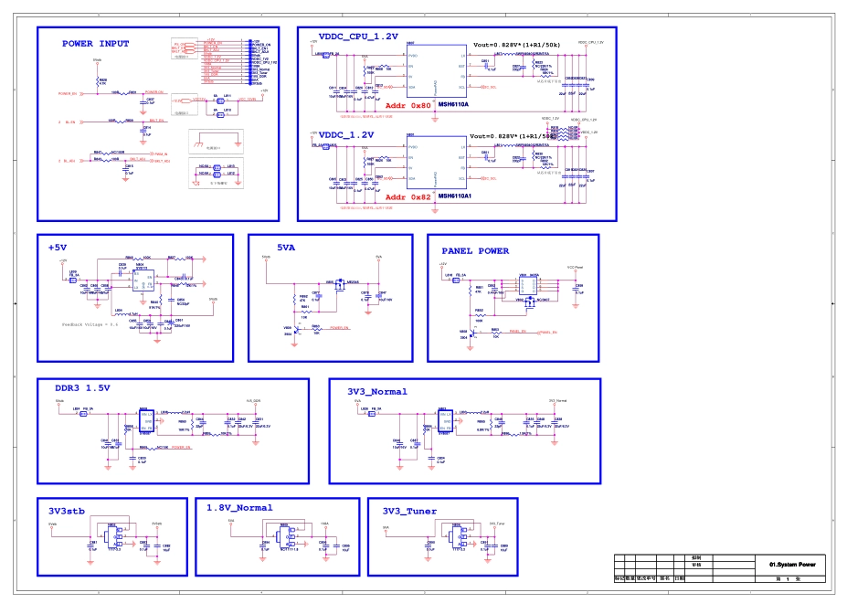Click the DDR3 1.5V heading text
Viewport: 868px width, 614px height.
[82, 387]
